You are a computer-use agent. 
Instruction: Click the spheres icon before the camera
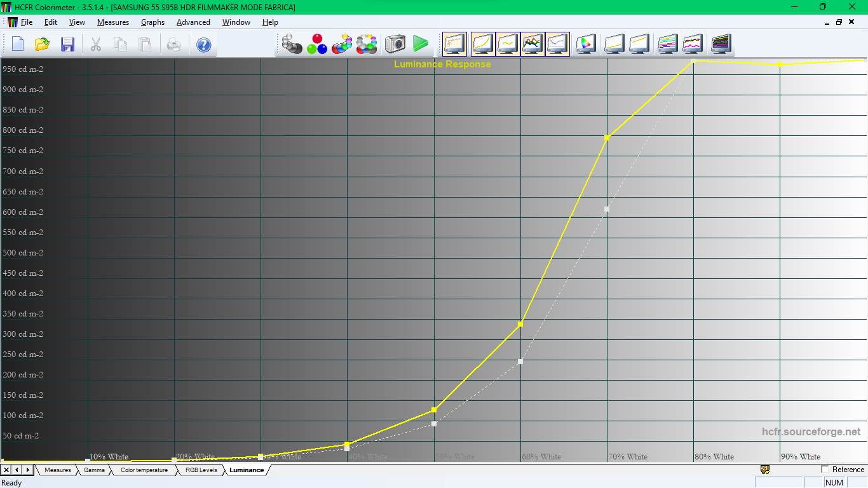367,44
